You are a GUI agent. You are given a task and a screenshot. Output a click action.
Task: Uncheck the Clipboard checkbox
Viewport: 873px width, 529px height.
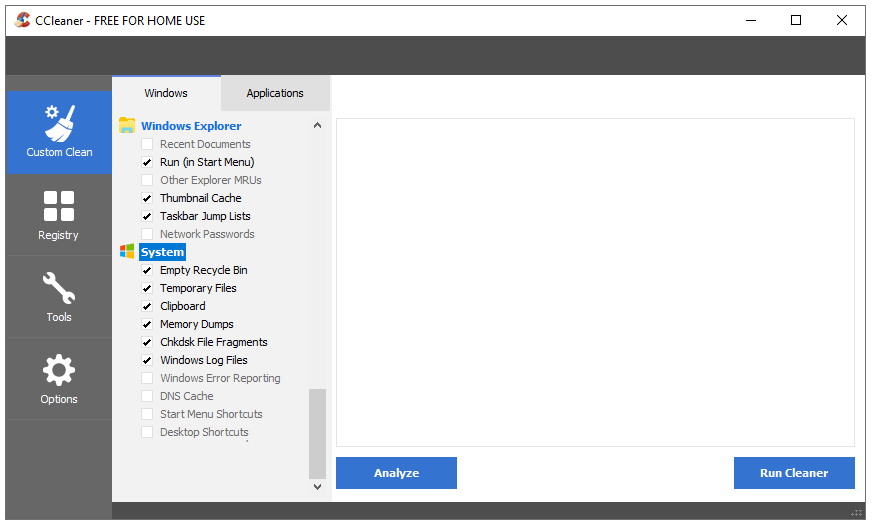pos(147,306)
